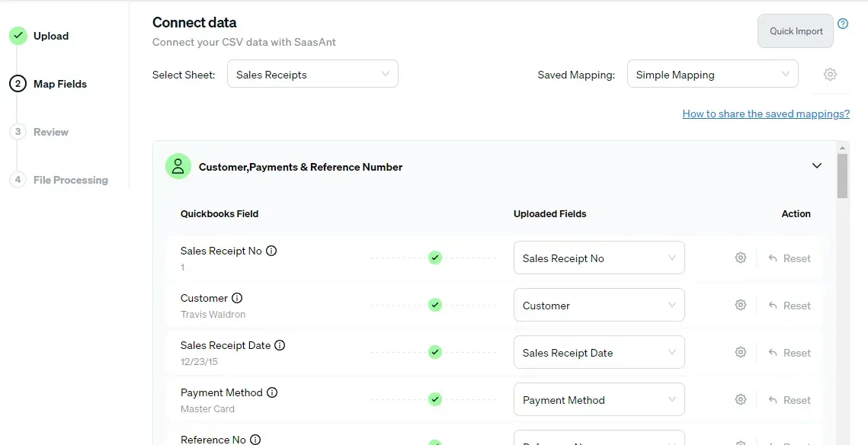Open Customer uploaded field dropdown
The width and height of the screenshot is (868, 445).
click(599, 305)
